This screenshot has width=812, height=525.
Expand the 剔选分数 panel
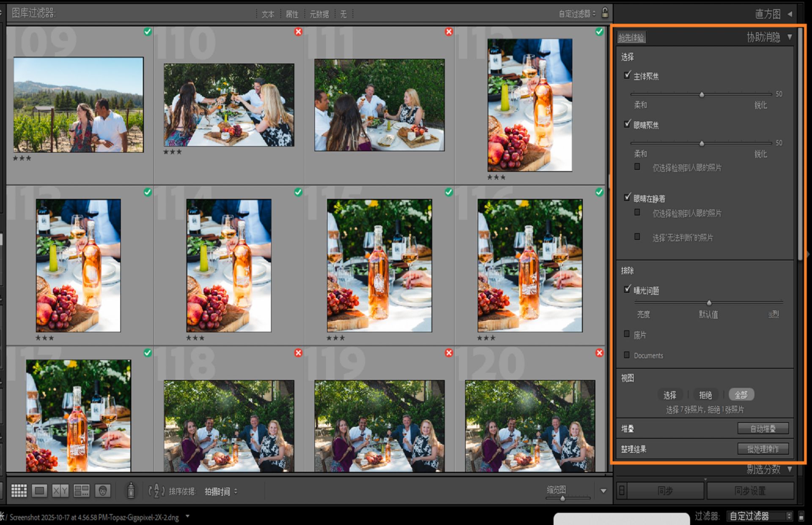click(x=790, y=469)
